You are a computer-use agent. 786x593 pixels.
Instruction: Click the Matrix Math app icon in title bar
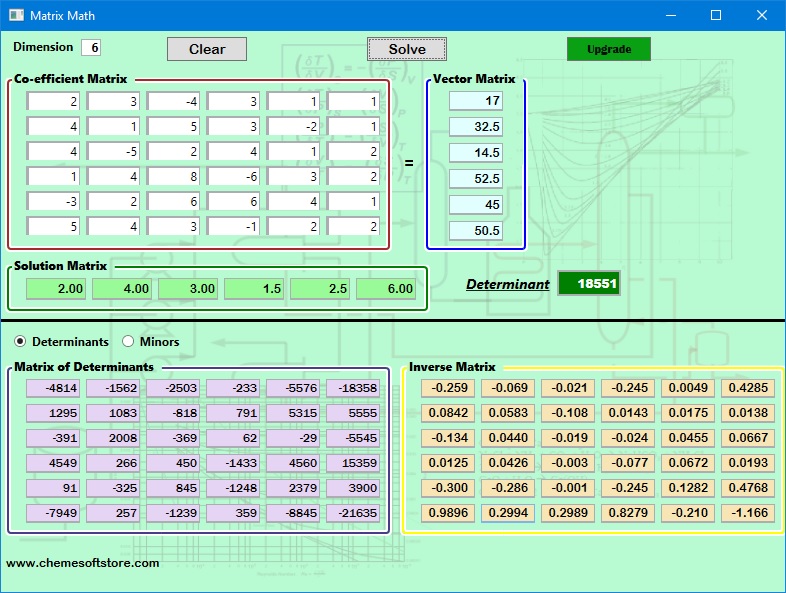(x=16, y=15)
